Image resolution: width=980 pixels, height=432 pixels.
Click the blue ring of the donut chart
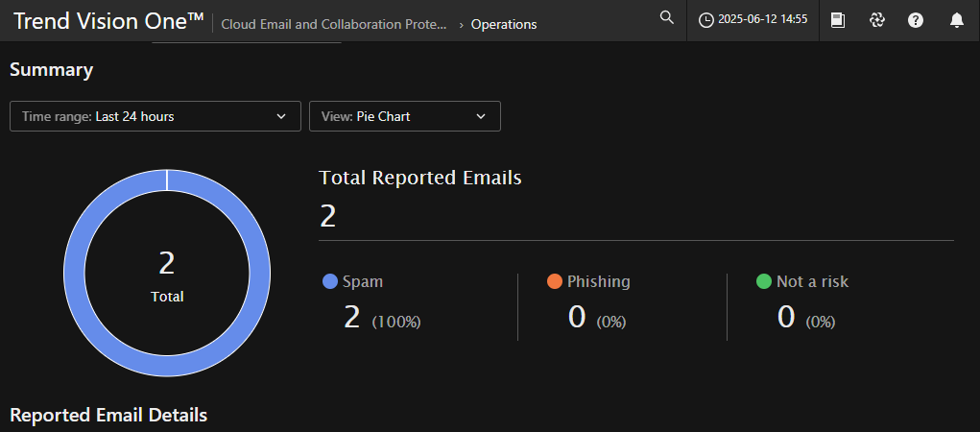(75, 274)
